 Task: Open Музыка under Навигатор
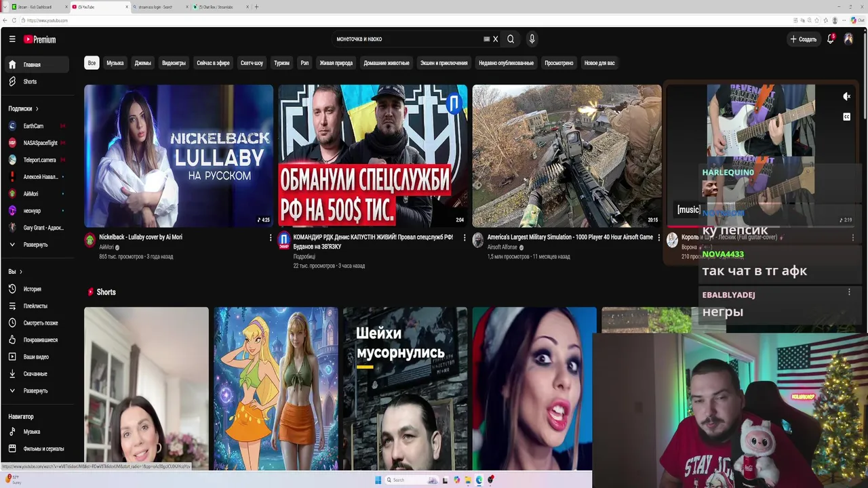pyautogui.click(x=38, y=432)
